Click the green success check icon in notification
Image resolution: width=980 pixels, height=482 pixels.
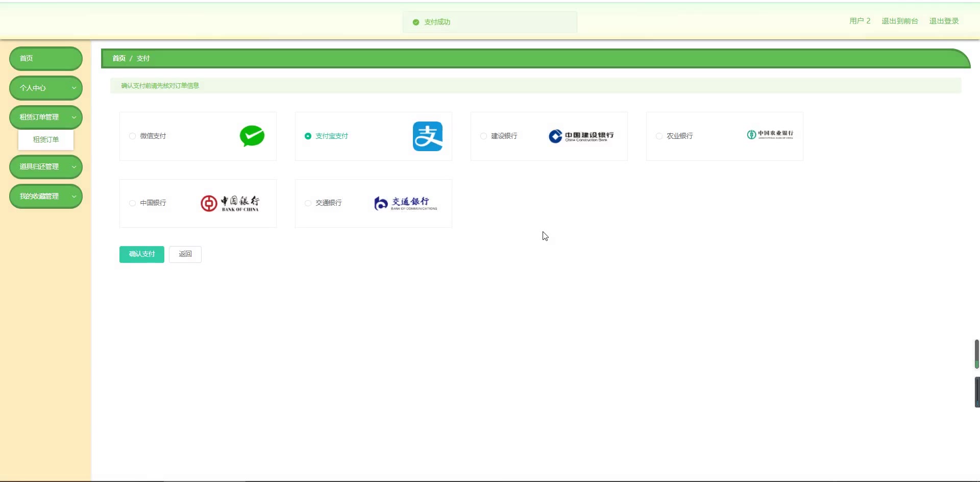click(x=416, y=22)
